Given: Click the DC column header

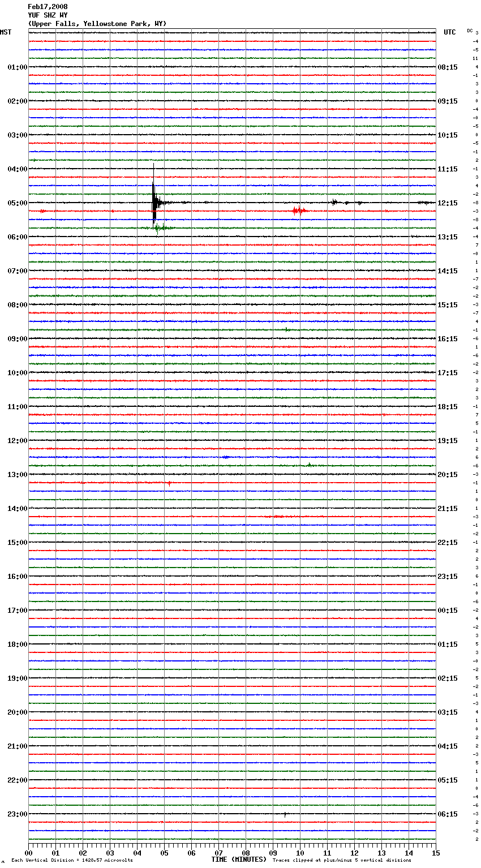Looking at the screenshot, I should pos(470,31).
